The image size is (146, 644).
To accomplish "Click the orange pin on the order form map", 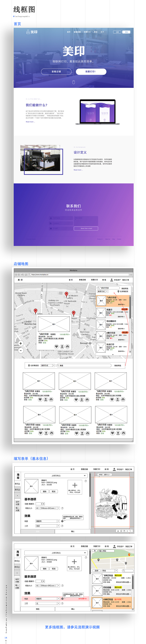I will pos(129,555).
